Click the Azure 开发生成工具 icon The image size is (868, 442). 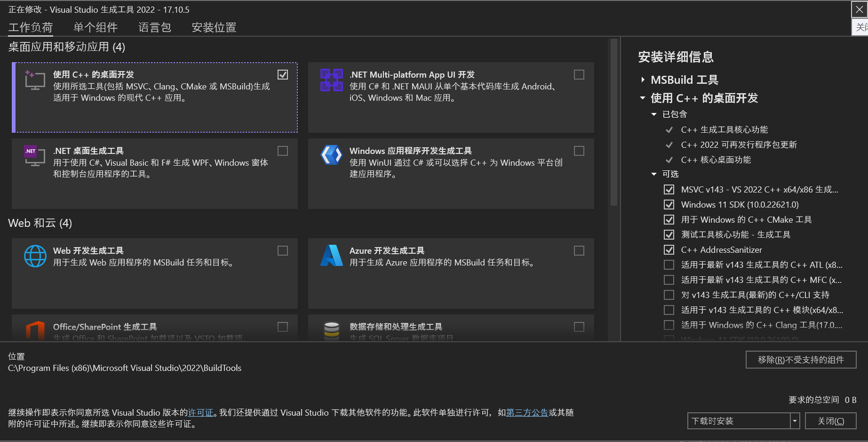332,256
